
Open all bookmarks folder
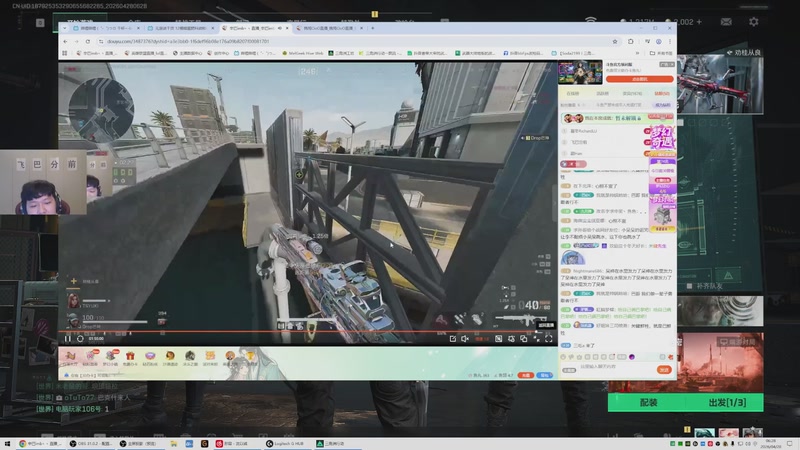661,53
